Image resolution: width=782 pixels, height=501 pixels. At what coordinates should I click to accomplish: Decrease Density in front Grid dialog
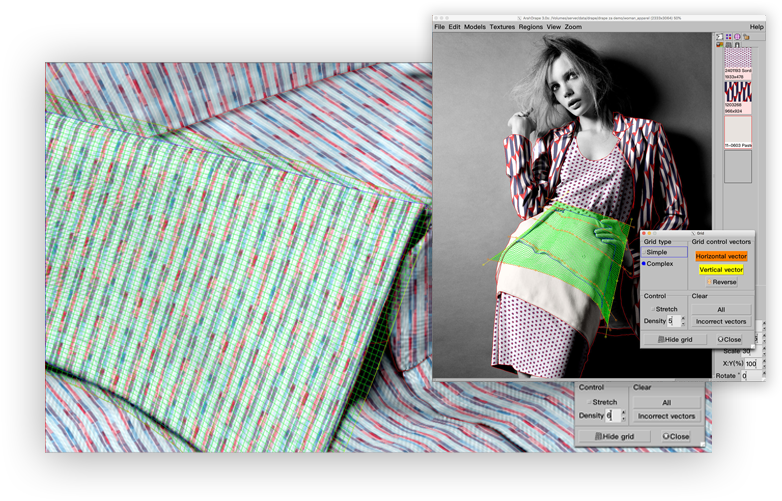click(x=683, y=324)
